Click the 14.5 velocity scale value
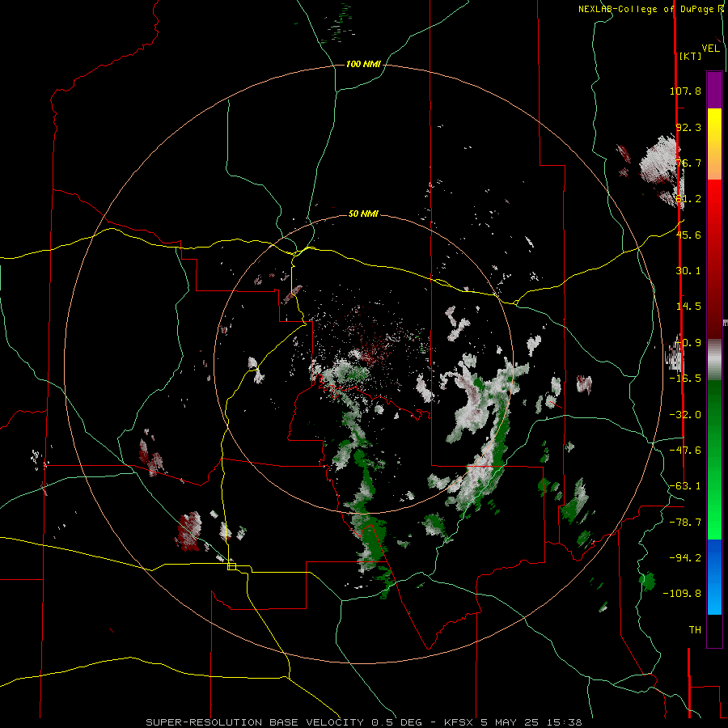This screenshot has height=728, width=728. pyautogui.click(x=688, y=307)
